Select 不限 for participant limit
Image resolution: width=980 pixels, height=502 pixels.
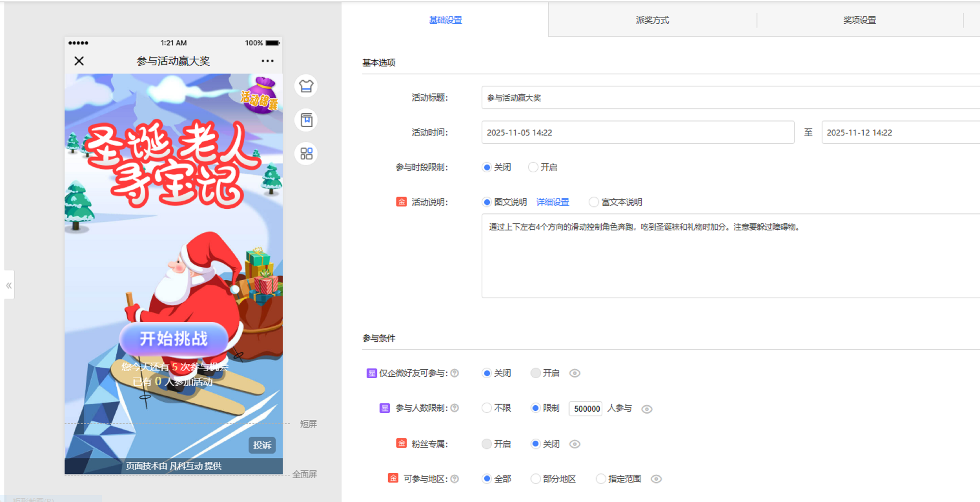point(486,408)
